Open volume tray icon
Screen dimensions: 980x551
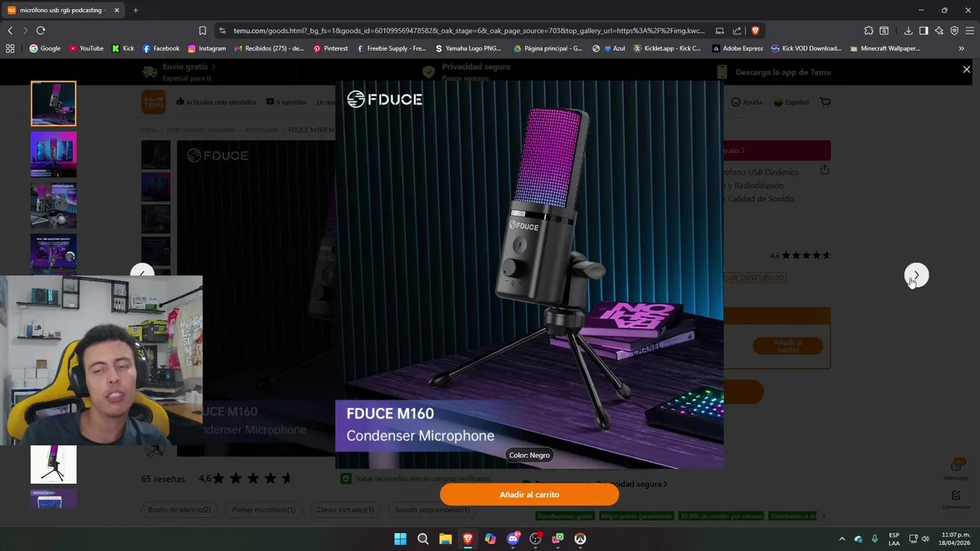click(x=926, y=539)
